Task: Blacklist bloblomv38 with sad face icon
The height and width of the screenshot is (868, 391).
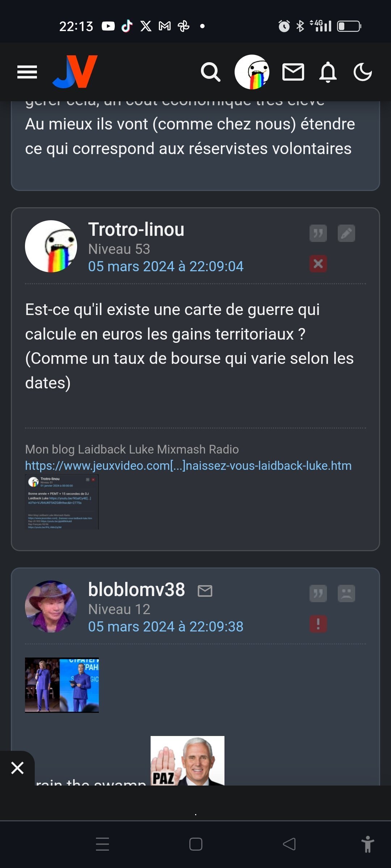Action: pos(346,593)
